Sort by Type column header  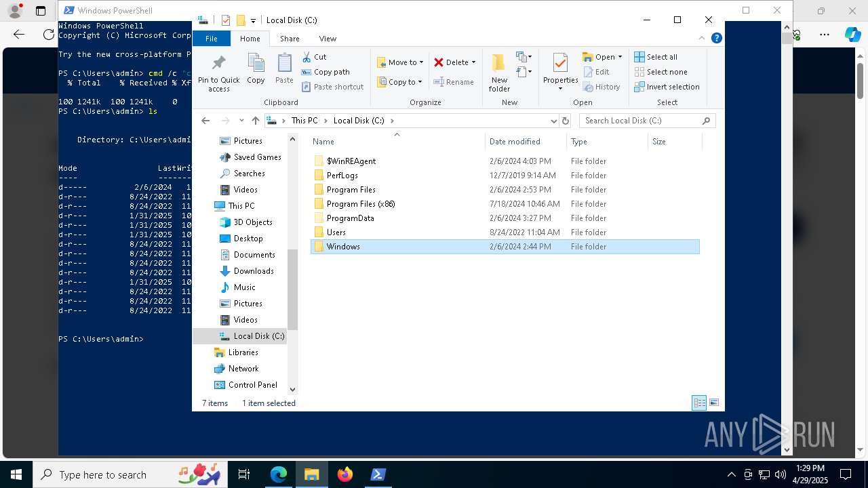pyautogui.click(x=607, y=142)
